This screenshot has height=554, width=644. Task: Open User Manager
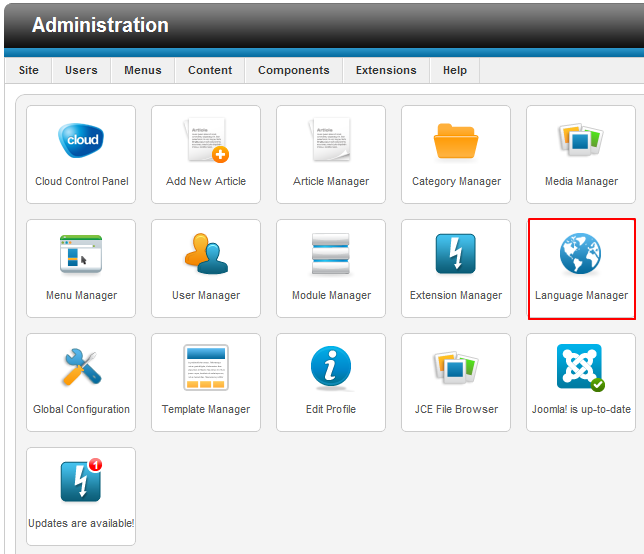pyautogui.click(x=206, y=255)
